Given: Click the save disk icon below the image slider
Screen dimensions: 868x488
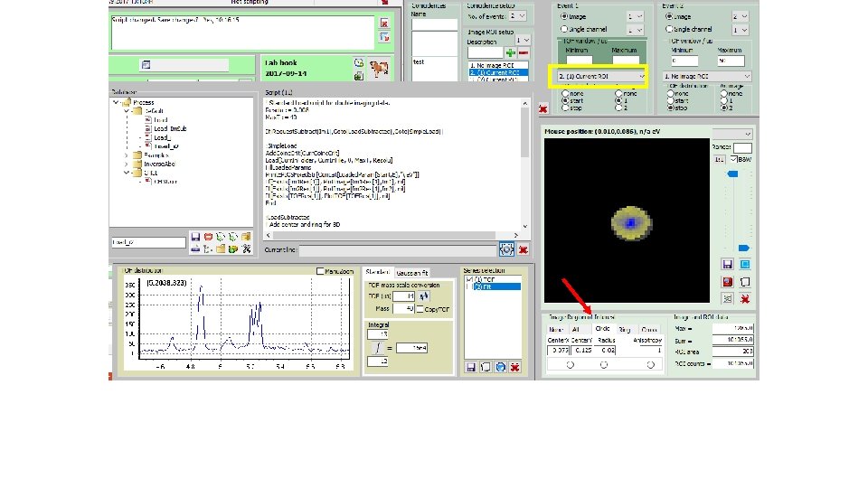Looking at the screenshot, I should tap(727, 264).
